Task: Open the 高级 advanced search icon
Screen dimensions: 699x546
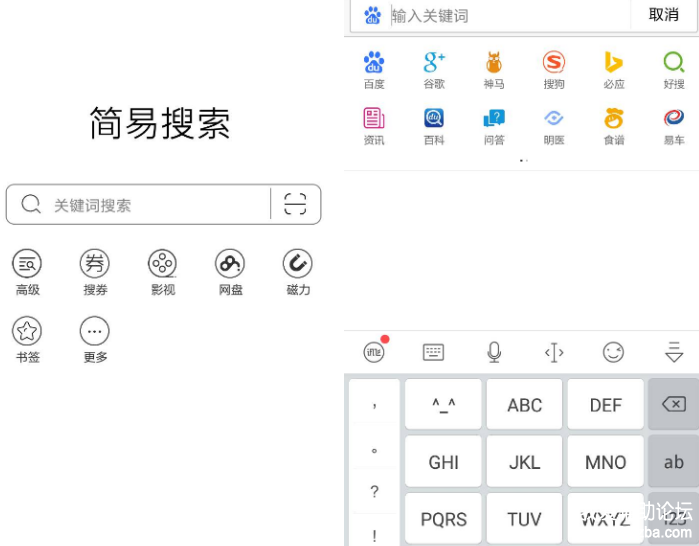Action: (x=27, y=263)
